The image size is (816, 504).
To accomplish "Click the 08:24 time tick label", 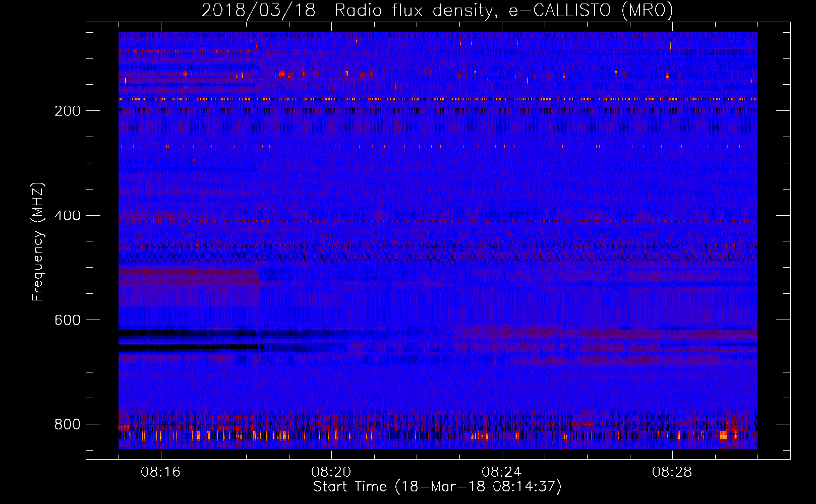I will [x=502, y=472].
